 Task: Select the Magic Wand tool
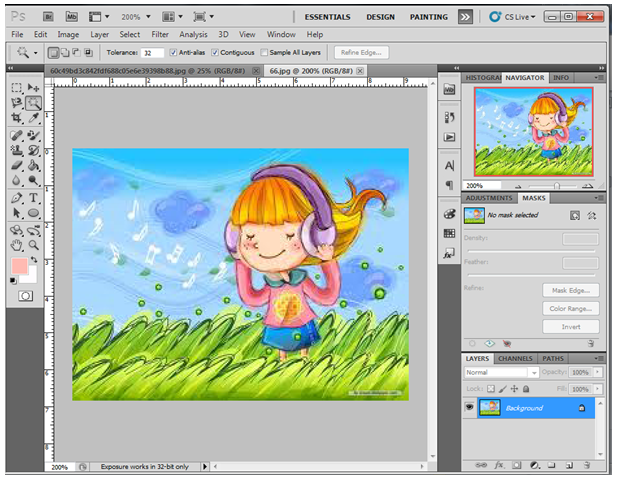pyautogui.click(x=33, y=103)
